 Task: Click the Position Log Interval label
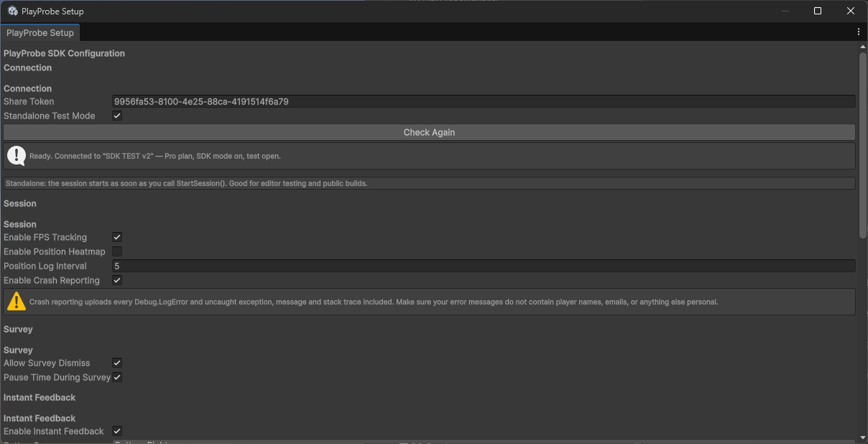coord(45,266)
